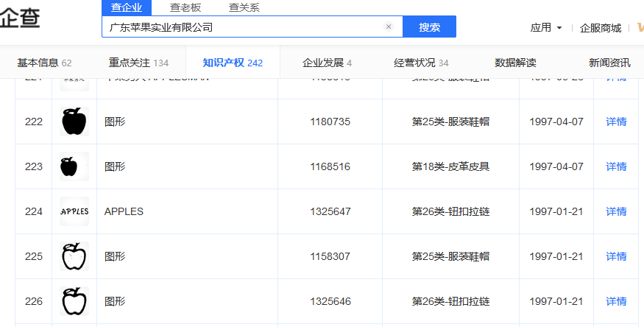Switch to 查关系 search tab
The width and height of the screenshot is (644, 327).
244,7
